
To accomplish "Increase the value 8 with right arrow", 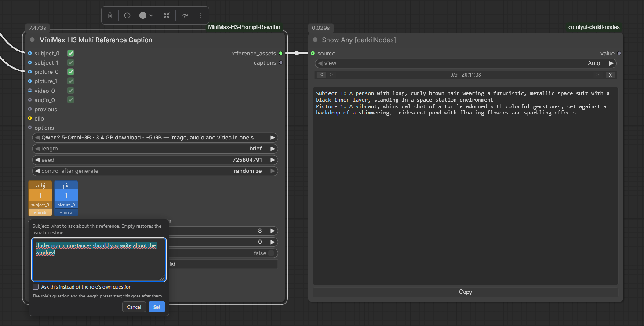I will (x=273, y=231).
